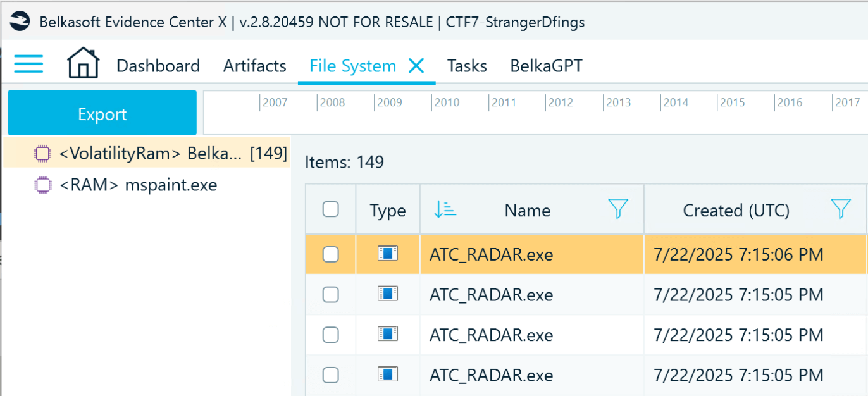Go to the Home screen icon
This screenshot has width=868, height=396.
tap(84, 63)
